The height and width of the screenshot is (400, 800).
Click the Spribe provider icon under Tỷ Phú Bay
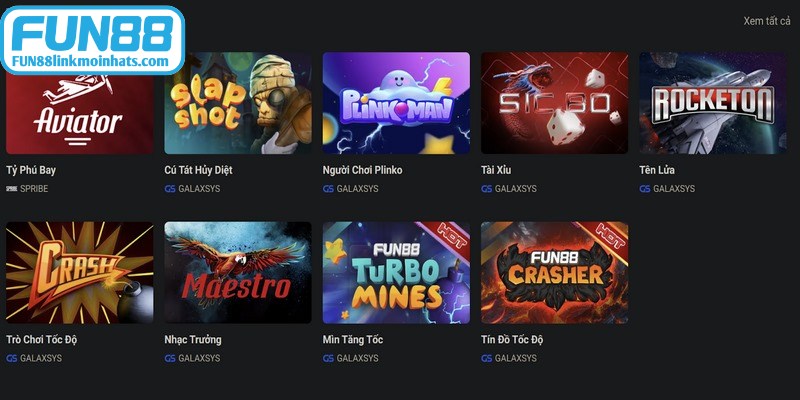[x=12, y=189]
